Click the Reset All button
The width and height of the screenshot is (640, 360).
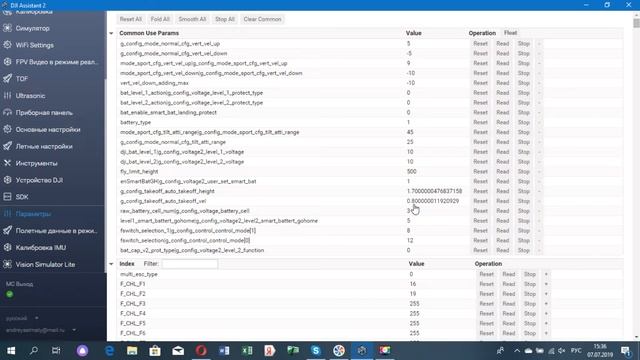pyautogui.click(x=131, y=19)
